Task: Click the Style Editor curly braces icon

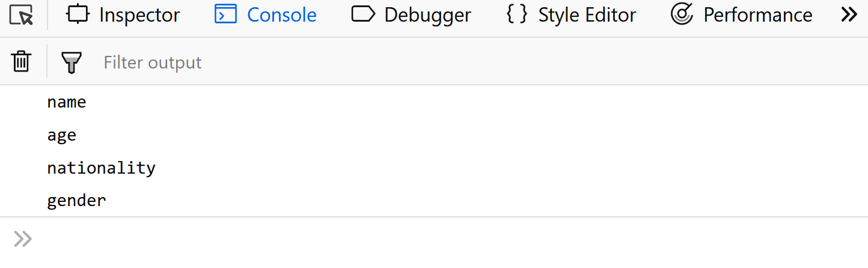Action: click(x=517, y=14)
